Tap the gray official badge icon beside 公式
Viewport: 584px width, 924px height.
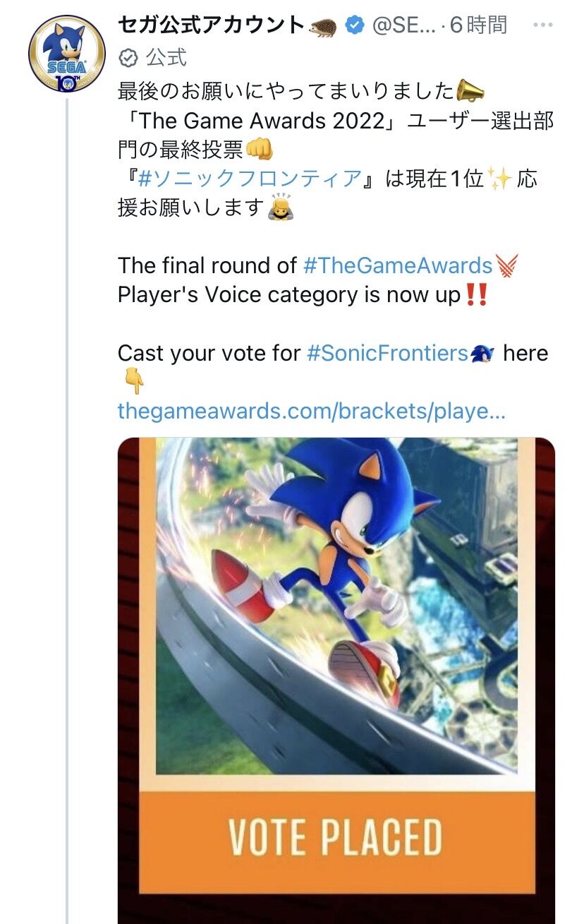click(128, 58)
